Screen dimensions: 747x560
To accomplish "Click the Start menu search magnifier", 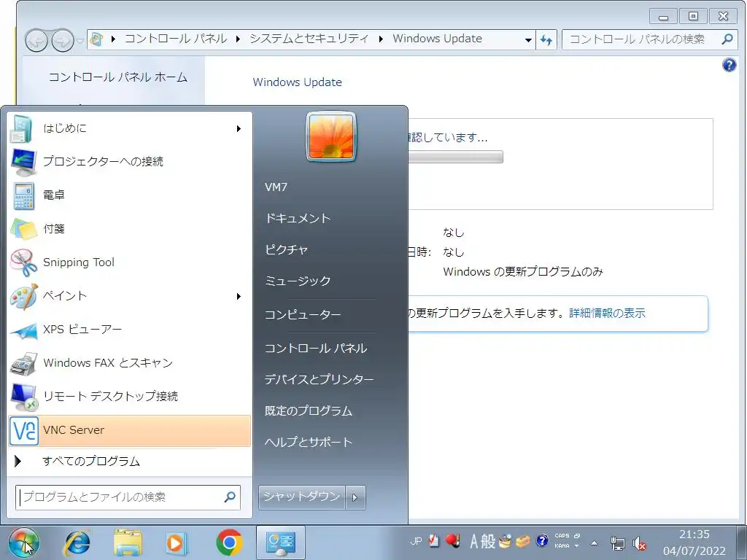I will pyautogui.click(x=230, y=497).
